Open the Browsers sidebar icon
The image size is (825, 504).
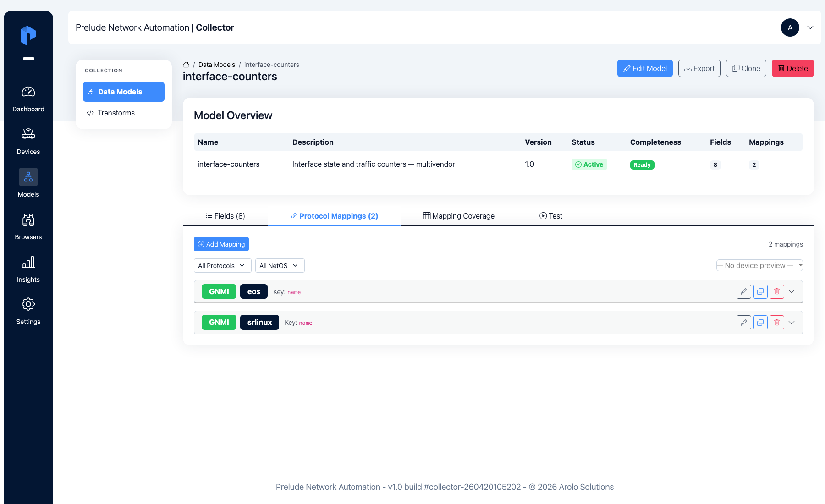click(x=28, y=220)
